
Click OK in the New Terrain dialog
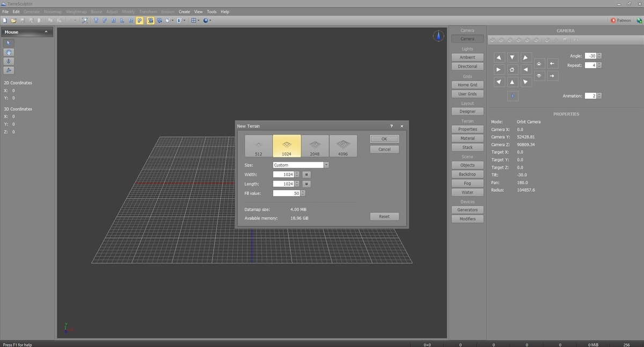coord(384,139)
